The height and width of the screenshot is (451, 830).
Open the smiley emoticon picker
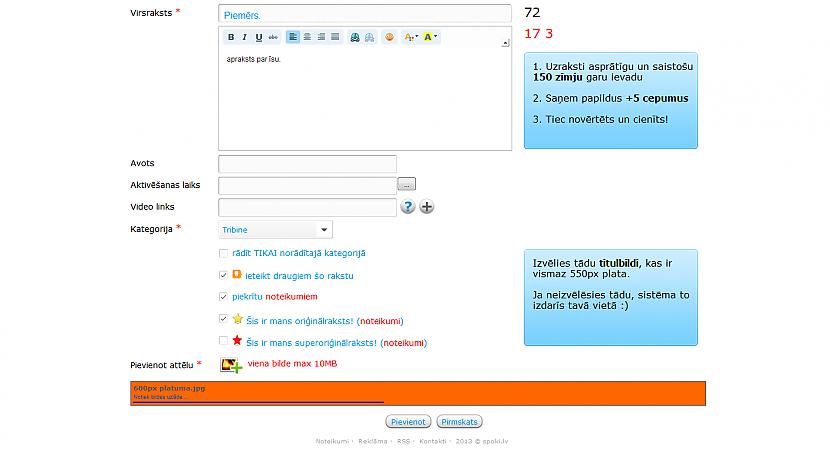coord(389,37)
